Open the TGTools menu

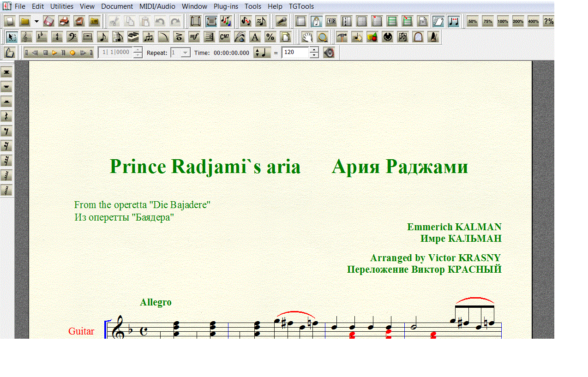click(x=301, y=6)
